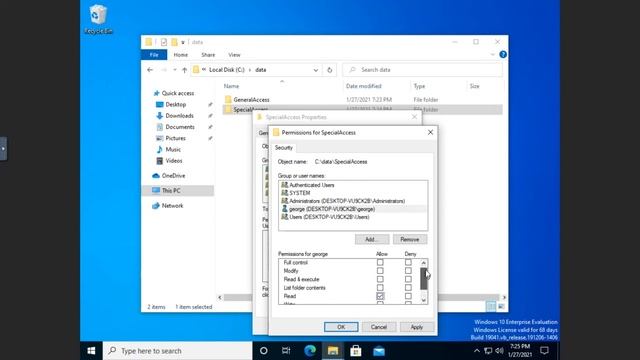Viewport: 640px width, 360px height.
Task: Click the permissions list scrollbar thumb
Action: tap(424, 279)
